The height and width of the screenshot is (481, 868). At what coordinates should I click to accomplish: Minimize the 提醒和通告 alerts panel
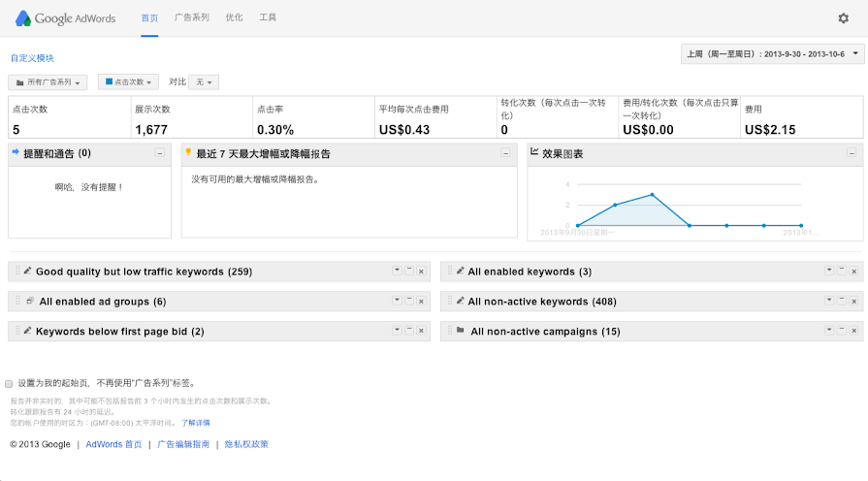tap(159, 153)
